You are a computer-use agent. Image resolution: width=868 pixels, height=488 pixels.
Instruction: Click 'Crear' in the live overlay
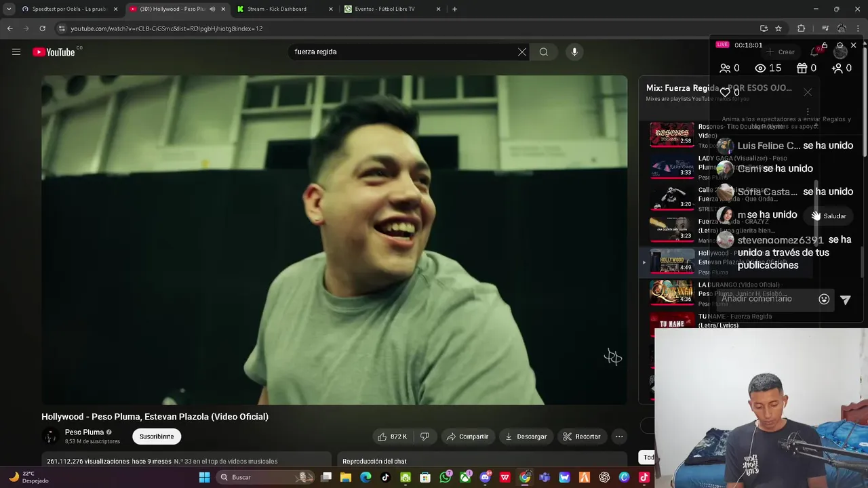coord(781,52)
